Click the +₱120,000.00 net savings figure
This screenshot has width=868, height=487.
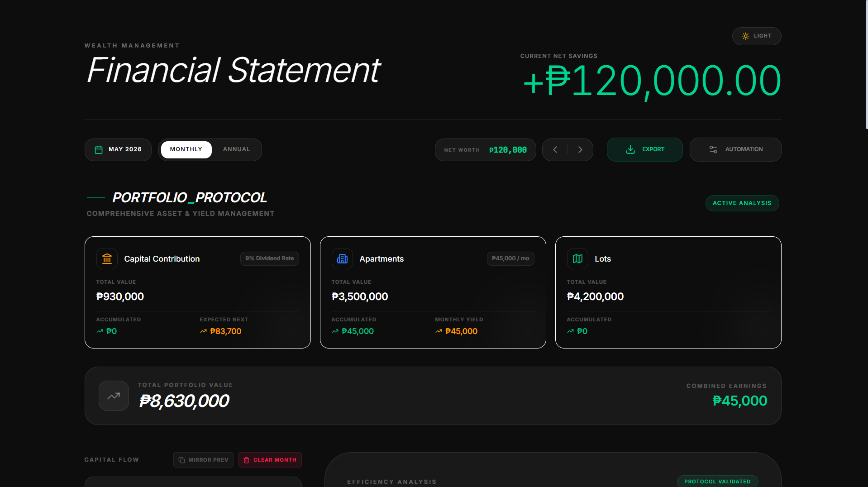point(652,81)
